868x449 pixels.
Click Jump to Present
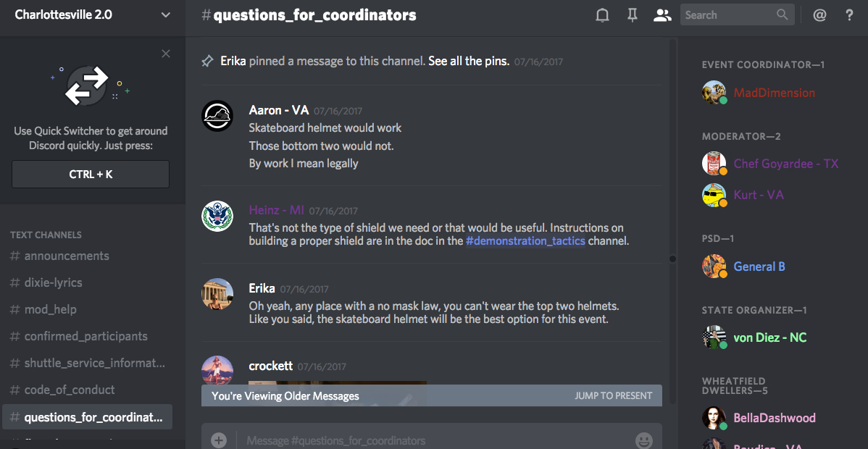coord(613,396)
